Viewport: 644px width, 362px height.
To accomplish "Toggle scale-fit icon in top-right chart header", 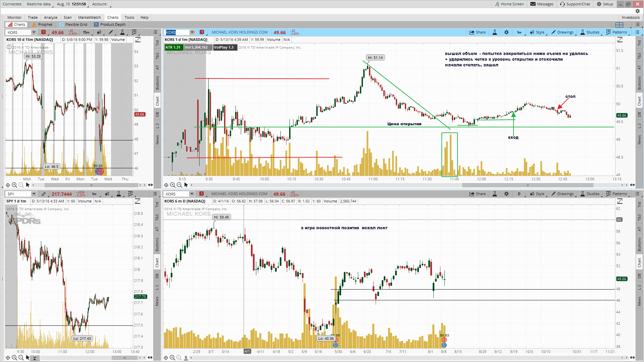I will pos(620,40).
